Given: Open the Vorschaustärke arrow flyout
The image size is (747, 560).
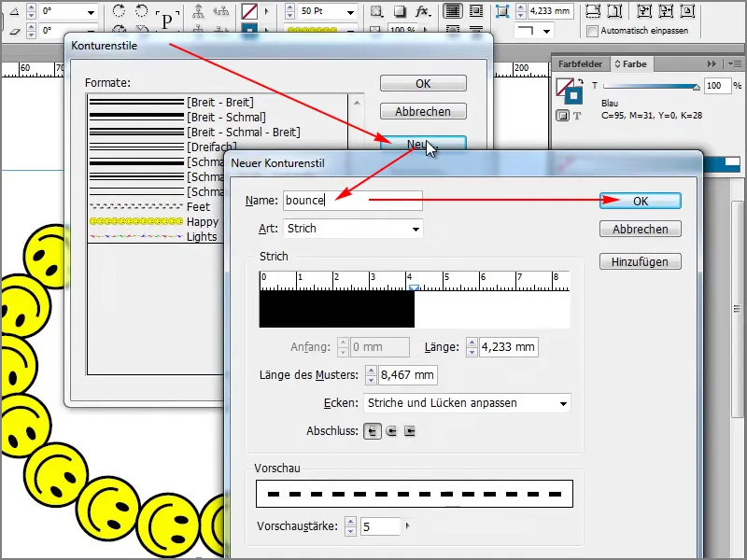Looking at the screenshot, I should [x=407, y=526].
